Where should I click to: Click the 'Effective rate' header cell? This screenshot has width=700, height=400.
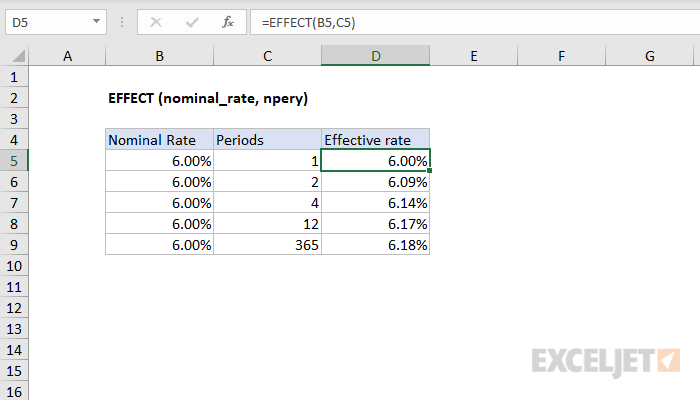(x=375, y=140)
